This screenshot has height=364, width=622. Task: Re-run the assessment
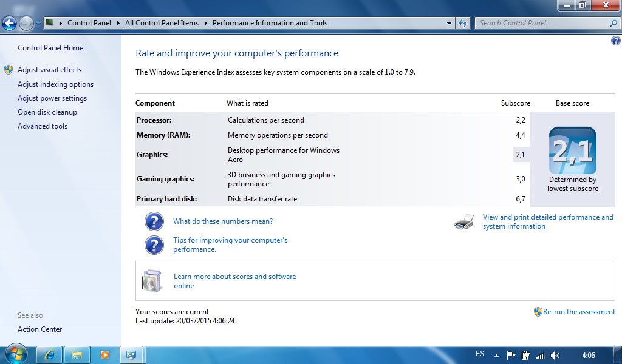tap(579, 312)
